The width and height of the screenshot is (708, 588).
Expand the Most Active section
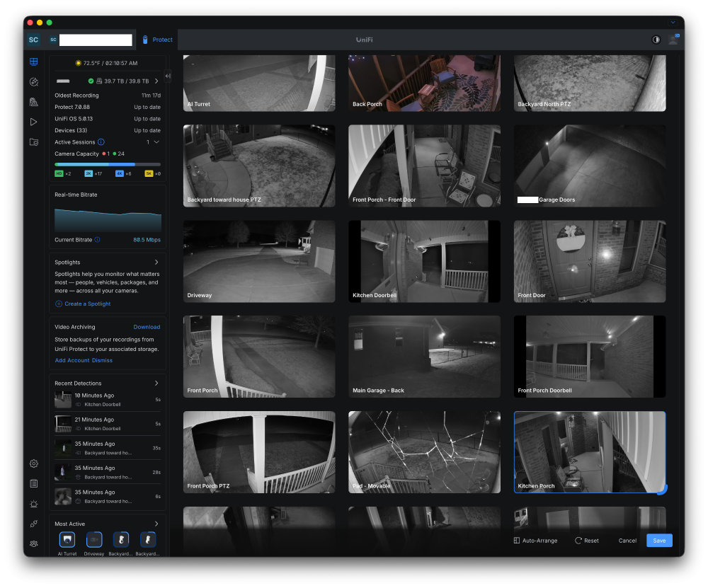click(x=156, y=524)
